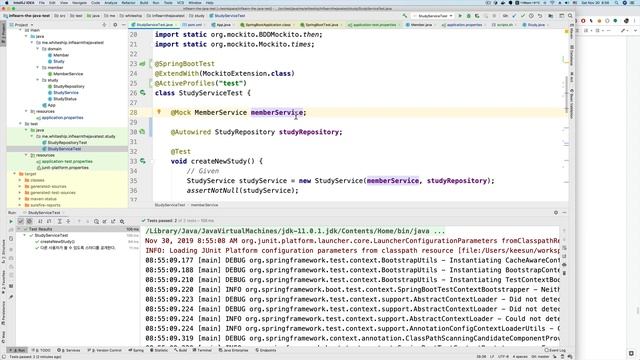Image resolution: width=640 pixels, height=360 pixels.
Task: Collapse the StudyServiceTest node in Test Results
Action: tap(24, 236)
